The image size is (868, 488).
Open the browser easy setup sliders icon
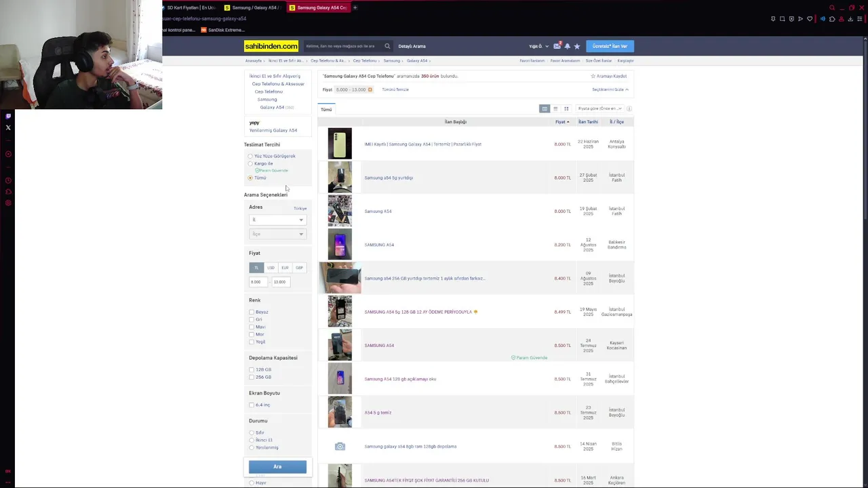coord(861,19)
